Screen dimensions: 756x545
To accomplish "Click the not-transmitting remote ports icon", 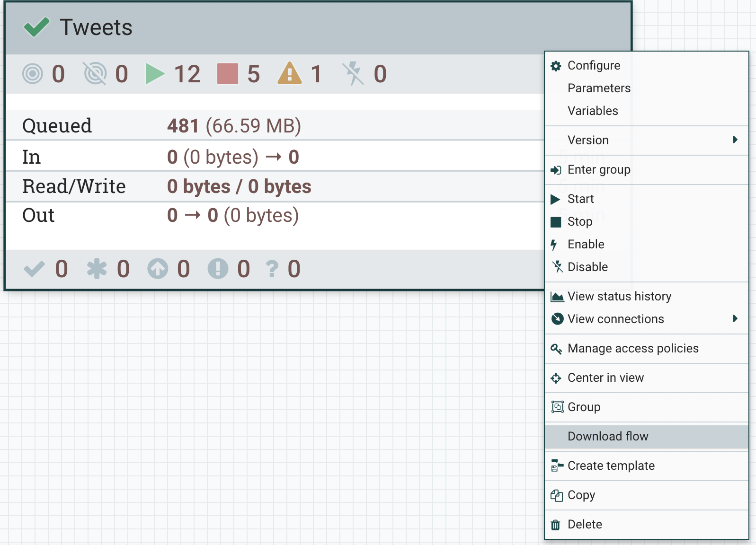I will tap(95, 74).
